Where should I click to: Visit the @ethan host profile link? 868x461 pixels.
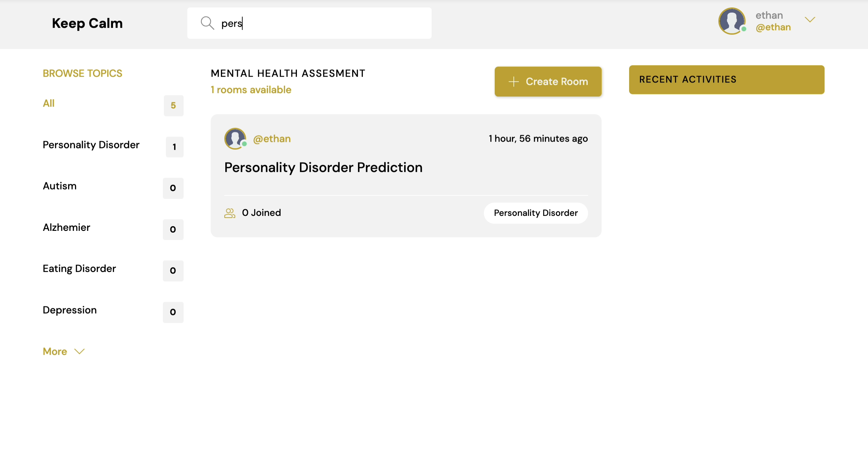272,139
